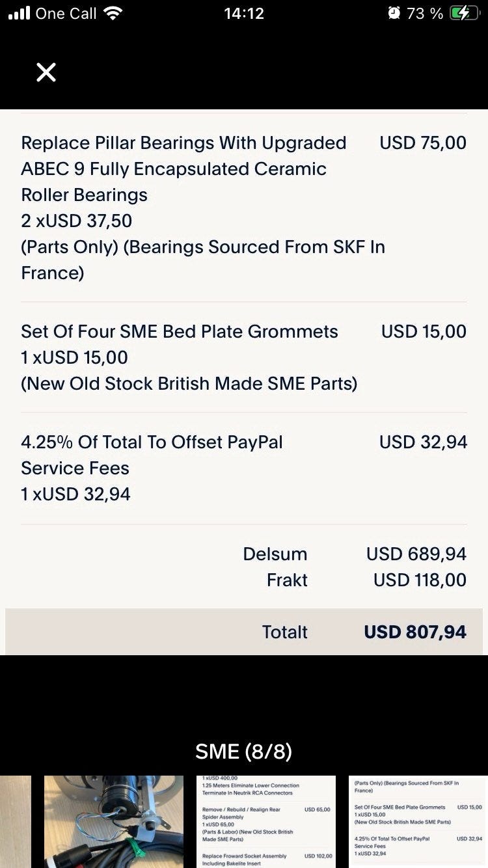This screenshot has height=868, width=488.
Task: Tap the 14:12 clock in status bar
Action: coord(244,13)
